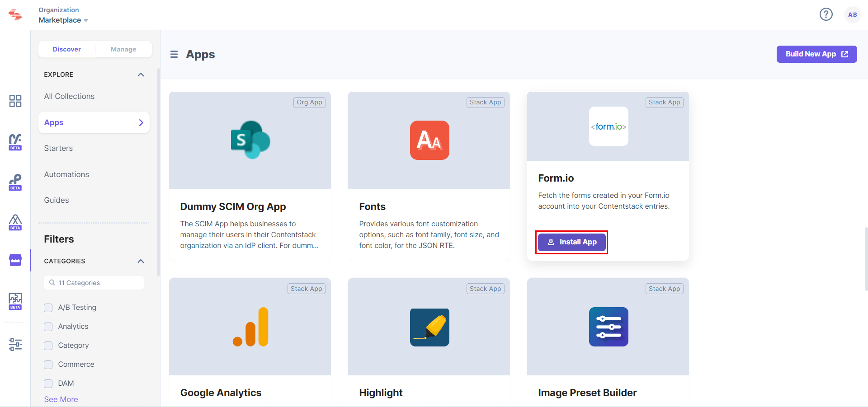Open the P-shaped BETA icon in left rail
Image resolution: width=868 pixels, height=407 pixels.
click(x=15, y=182)
